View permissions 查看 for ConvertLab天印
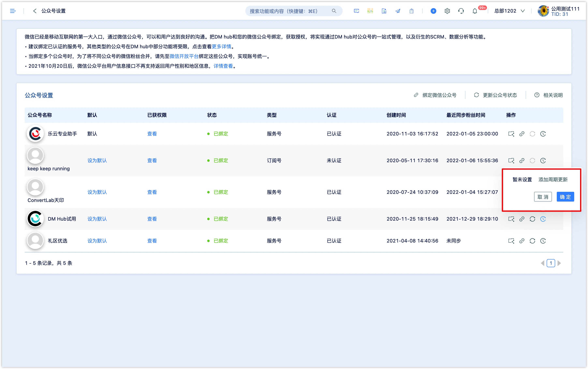588x369 pixels. pyautogui.click(x=152, y=192)
